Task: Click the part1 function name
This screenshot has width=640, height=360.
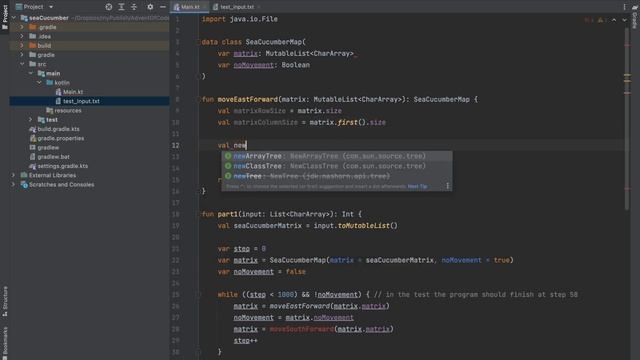Action: coord(227,214)
